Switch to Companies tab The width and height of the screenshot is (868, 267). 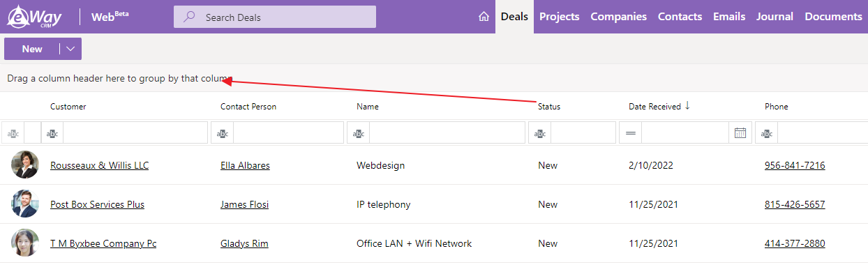click(619, 17)
